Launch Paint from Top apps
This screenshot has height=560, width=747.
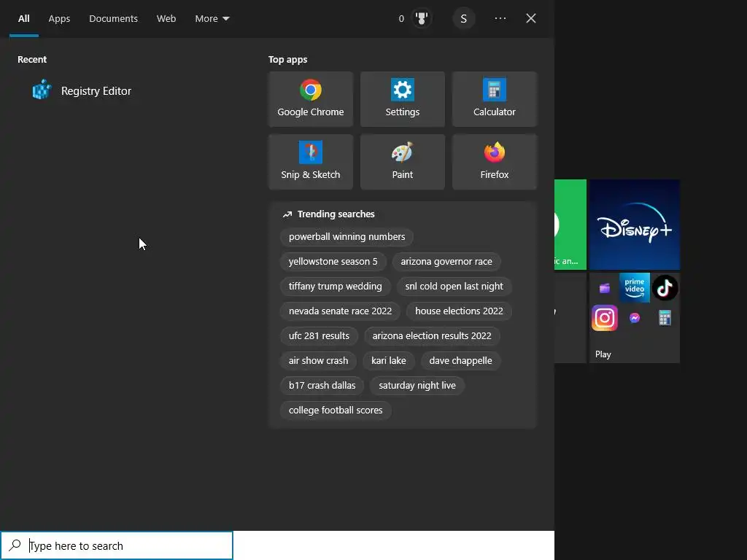[403, 162]
